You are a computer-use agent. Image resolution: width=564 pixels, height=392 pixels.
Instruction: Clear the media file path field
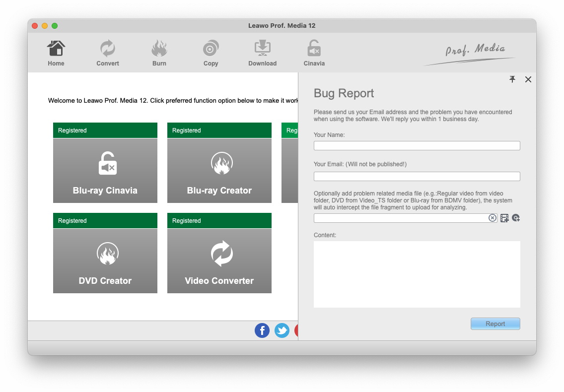[x=493, y=218]
